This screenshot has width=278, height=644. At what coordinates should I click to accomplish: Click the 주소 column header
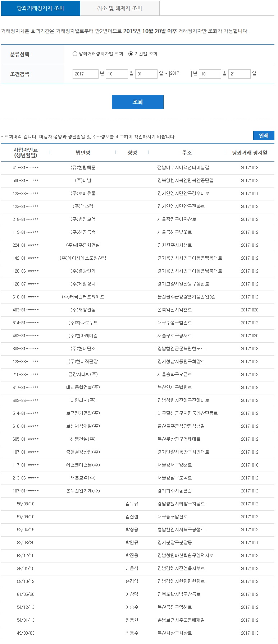[x=187, y=153]
